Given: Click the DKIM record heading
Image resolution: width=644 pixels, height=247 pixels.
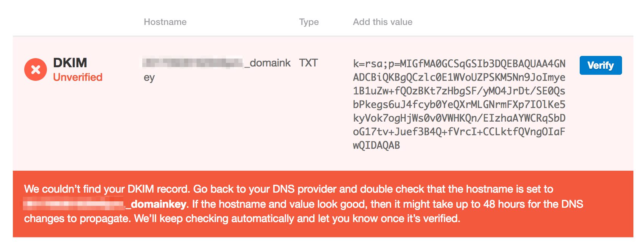Looking at the screenshot, I should [70, 63].
